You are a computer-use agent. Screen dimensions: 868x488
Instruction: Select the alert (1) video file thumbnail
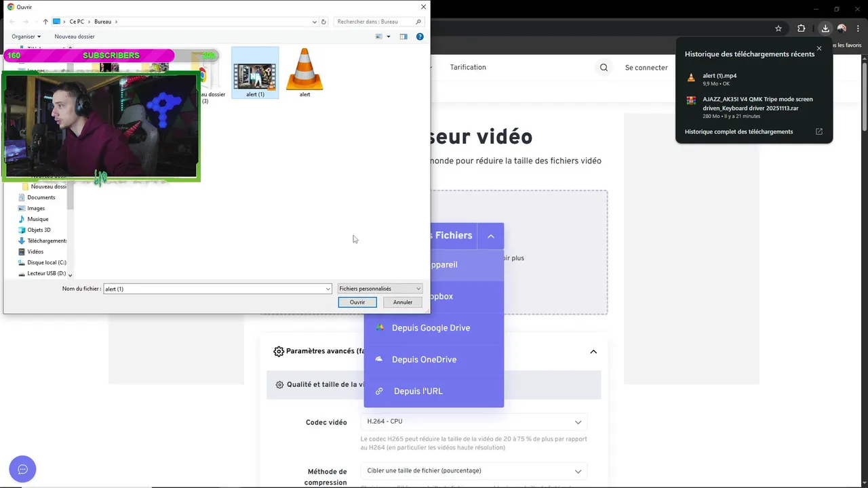click(x=255, y=73)
